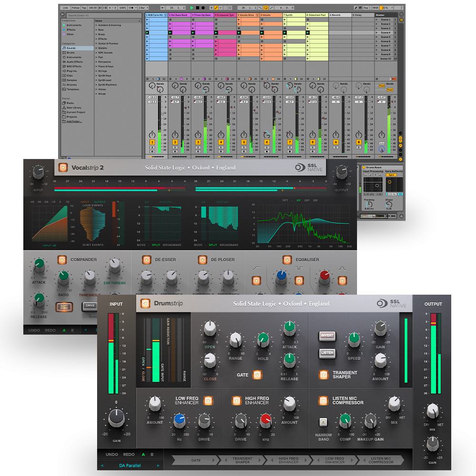Click the Add Folder link in Places

click(75, 122)
